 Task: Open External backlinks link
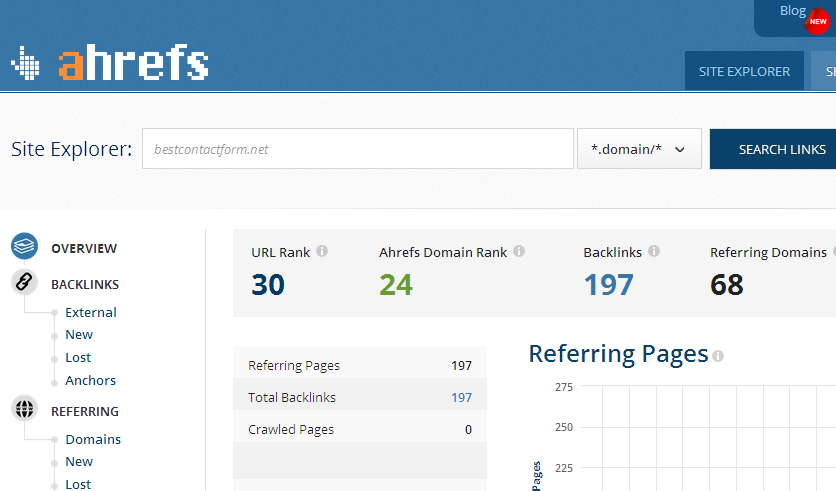91,312
